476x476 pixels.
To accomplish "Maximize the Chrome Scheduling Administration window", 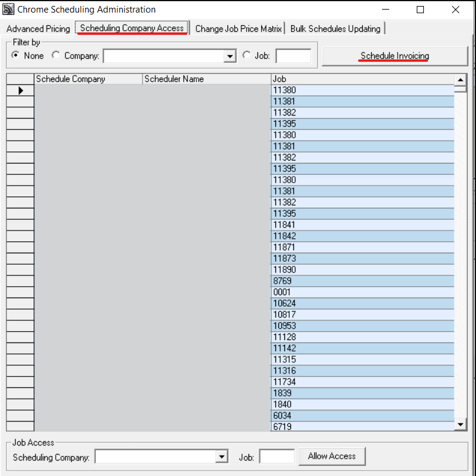I will pyautogui.click(x=420, y=10).
